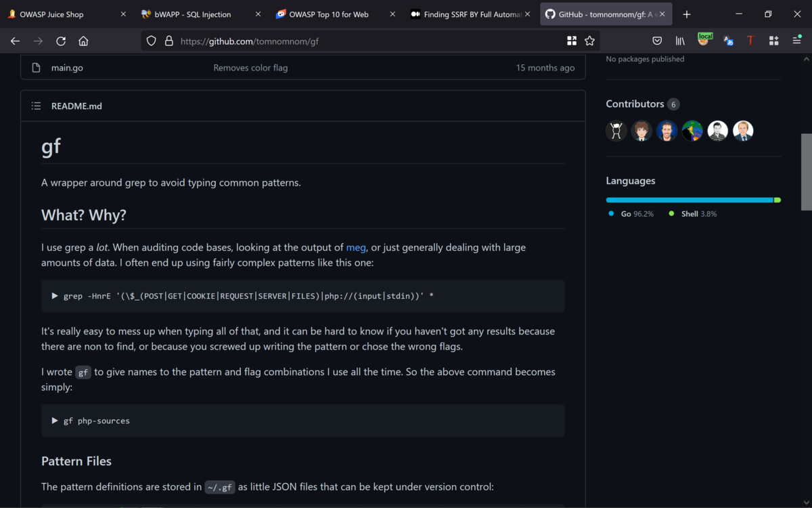Go back to the previous page
This screenshot has height=508, width=812.
pyautogui.click(x=16, y=41)
